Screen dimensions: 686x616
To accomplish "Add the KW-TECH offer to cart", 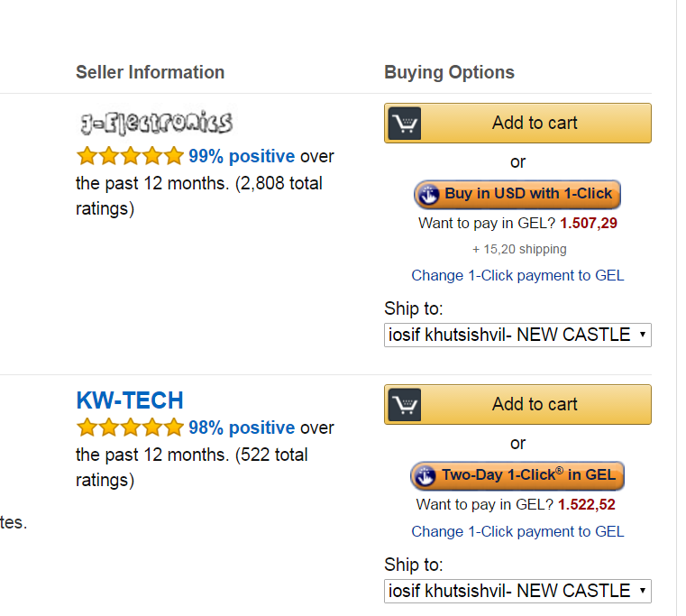I will click(x=535, y=404).
